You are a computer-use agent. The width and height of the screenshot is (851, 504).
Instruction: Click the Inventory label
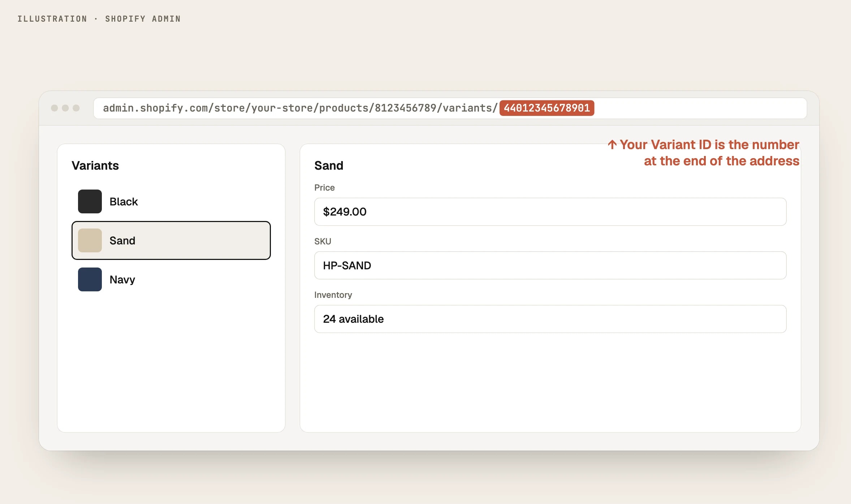click(x=333, y=295)
